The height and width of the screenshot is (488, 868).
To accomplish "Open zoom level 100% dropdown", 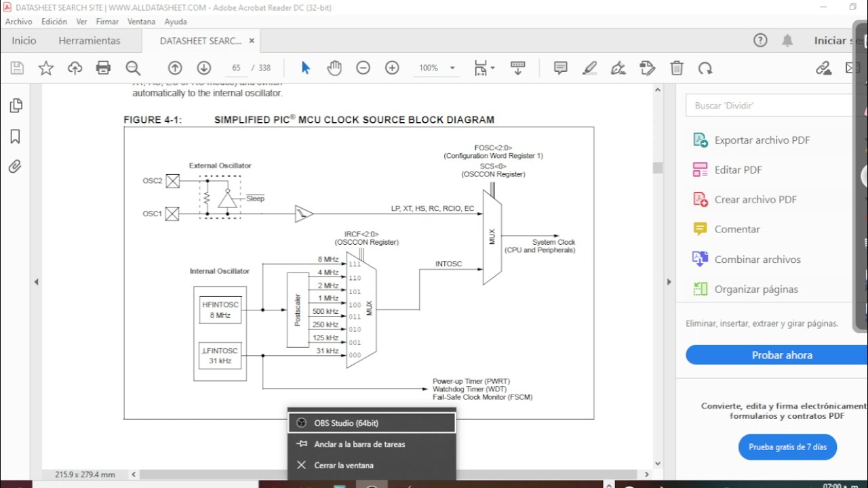I will click(437, 68).
